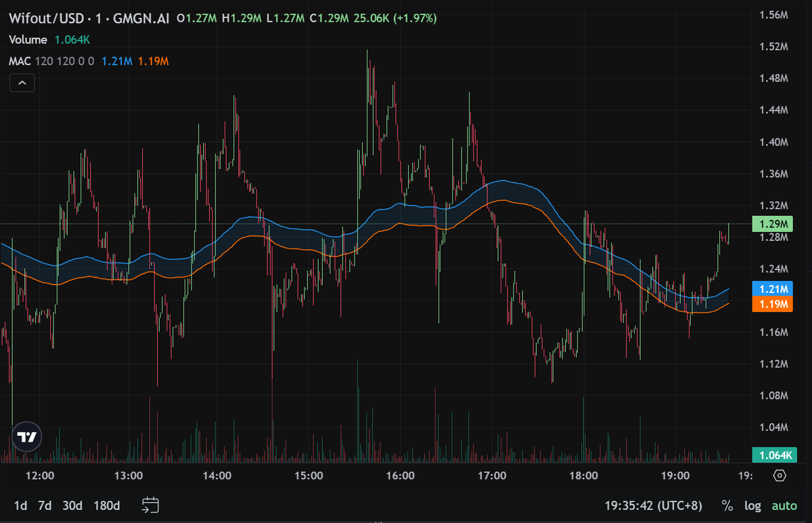This screenshot has width=812, height=523.
Task: Select the 30d time range
Action: click(72, 505)
